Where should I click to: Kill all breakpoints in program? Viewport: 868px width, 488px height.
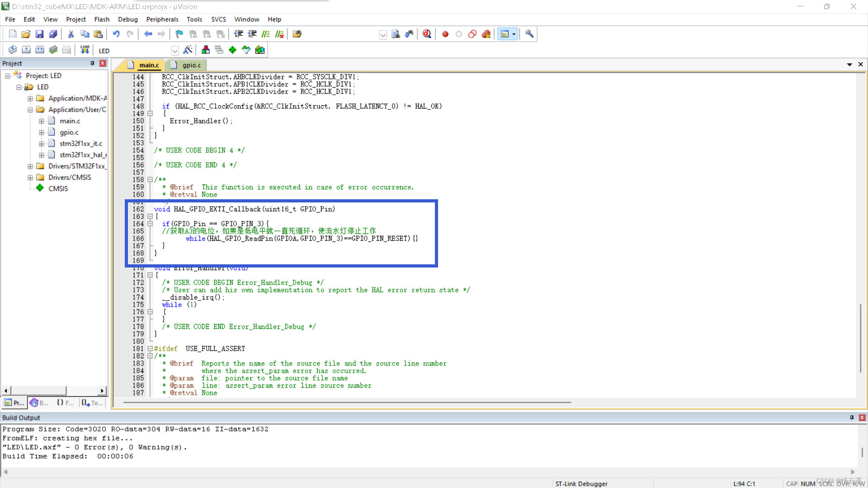pyautogui.click(x=486, y=34)
